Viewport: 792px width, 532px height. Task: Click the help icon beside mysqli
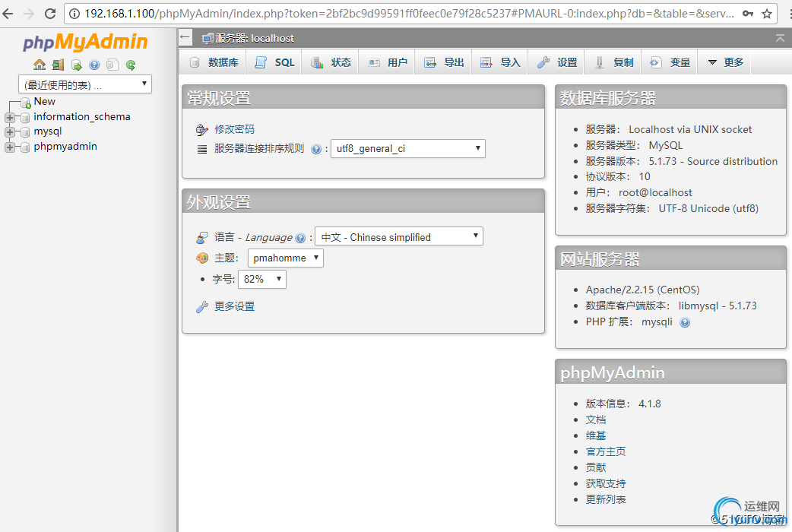(685, 322)
